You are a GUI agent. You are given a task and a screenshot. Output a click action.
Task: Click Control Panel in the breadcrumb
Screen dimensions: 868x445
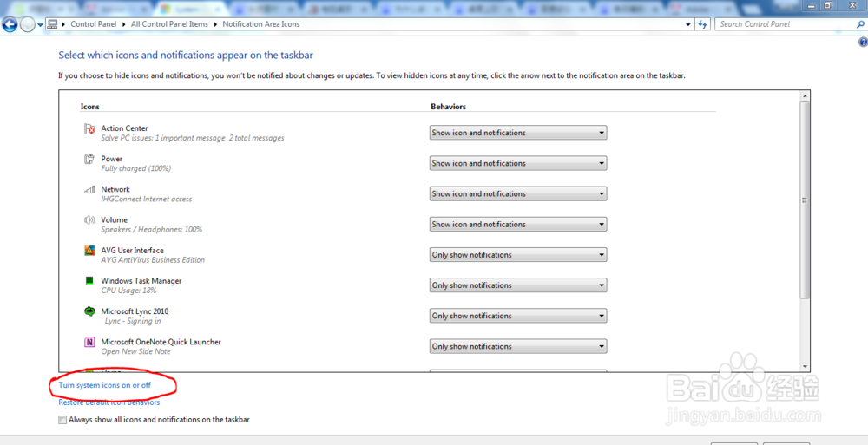tap(94, 24)
